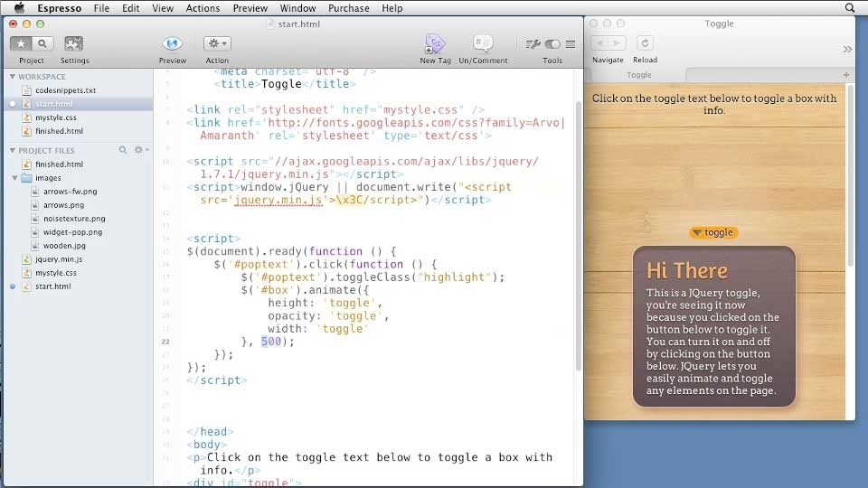This screenshot has height=488, width=868.
Task: Click the "highlight" string in code
Action: click(x=454, y=277)
